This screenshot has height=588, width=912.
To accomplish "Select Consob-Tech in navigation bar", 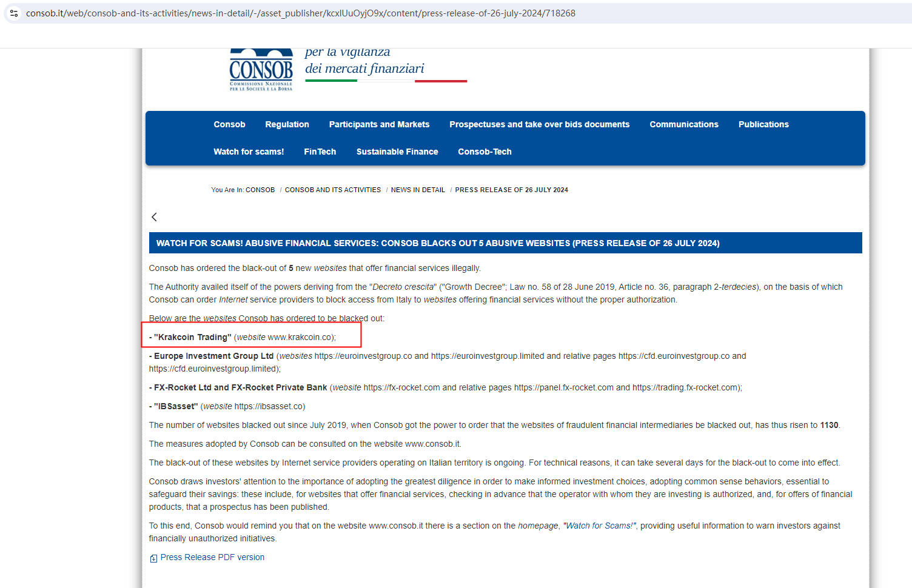I will (x=485, y=152).
